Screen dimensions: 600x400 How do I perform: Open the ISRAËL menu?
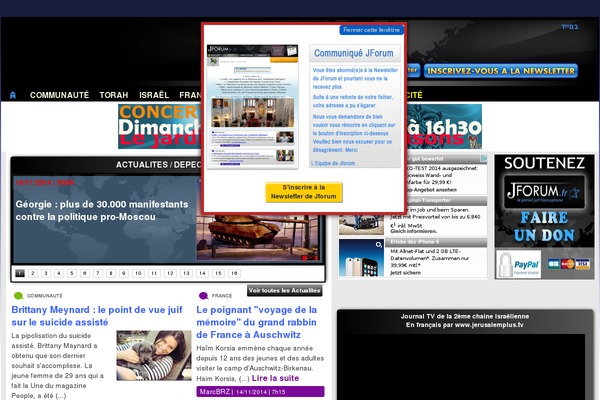coord(154,95)
